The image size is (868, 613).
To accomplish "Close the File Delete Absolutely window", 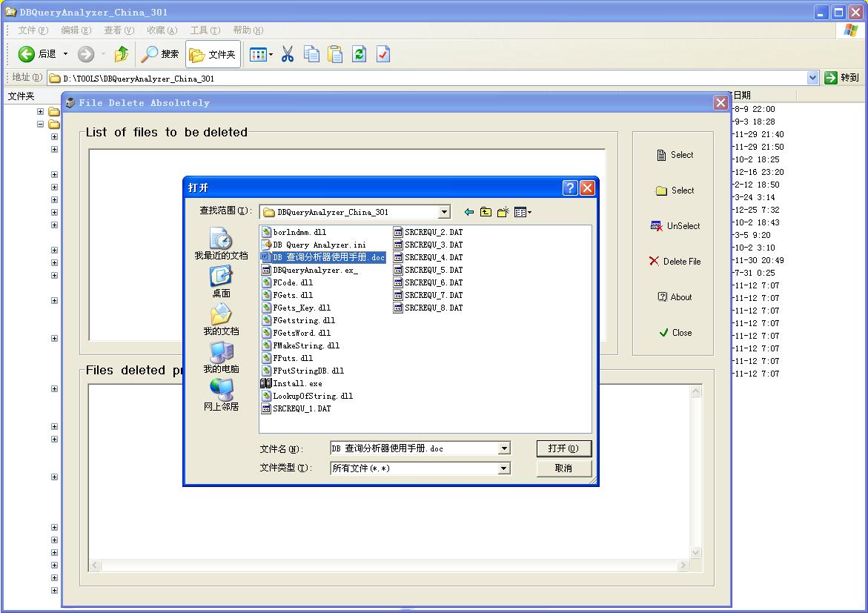I will click(x=720, y=102).
